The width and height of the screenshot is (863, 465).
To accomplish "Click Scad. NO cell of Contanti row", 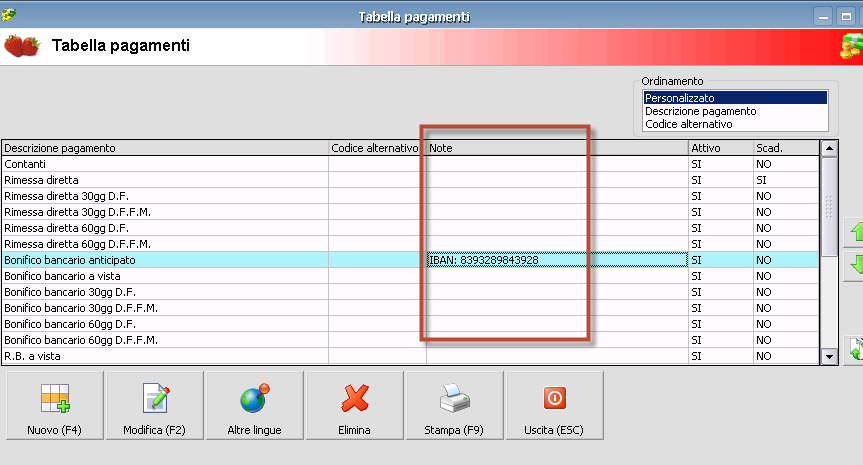I will click(786, 164).
